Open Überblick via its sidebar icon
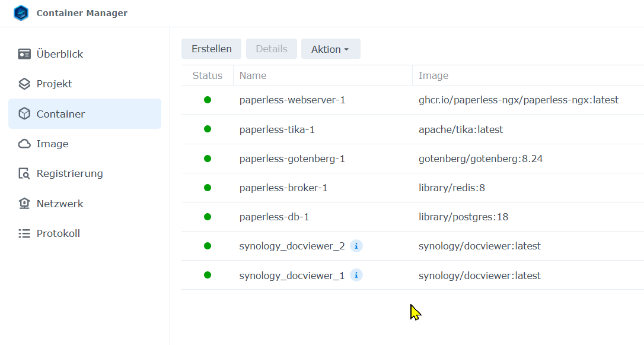Screen dimensions: 644x345 [24, 54]
